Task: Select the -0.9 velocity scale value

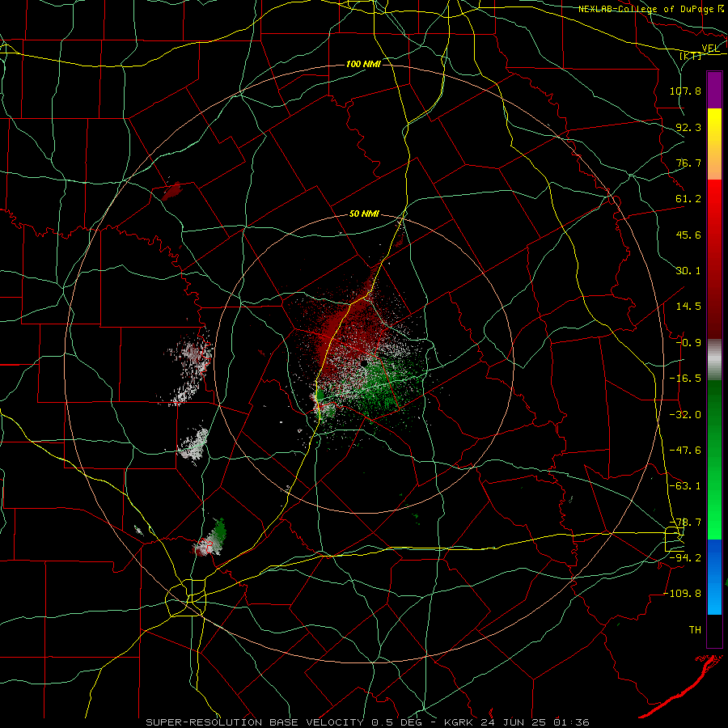Action: 688,343
